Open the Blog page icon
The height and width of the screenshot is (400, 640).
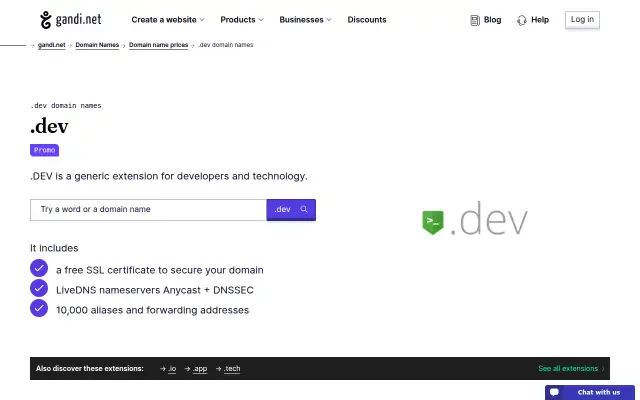coord(475,20)
